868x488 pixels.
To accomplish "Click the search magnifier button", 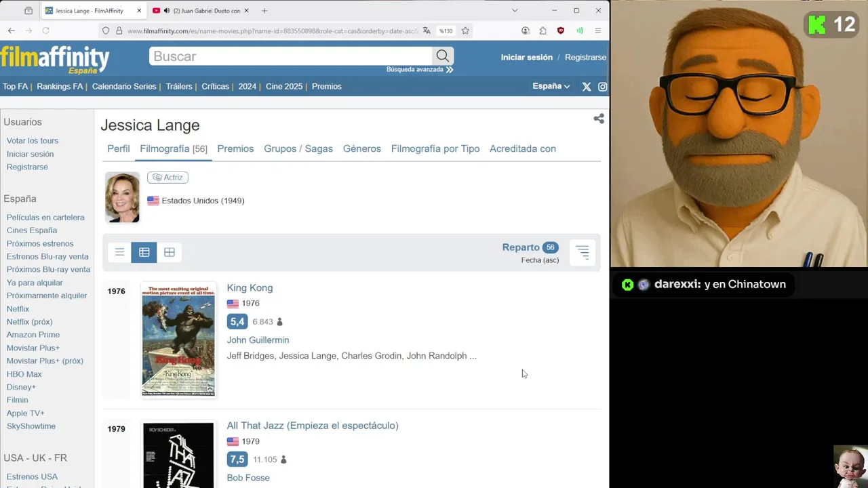I will coord(443,56).
